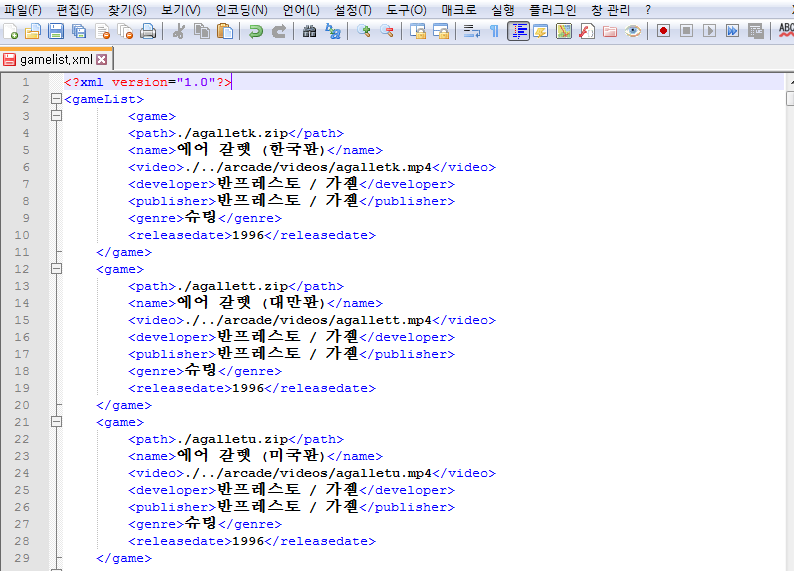Toggle the Indent Guide toolbar button

[x=518, y=31]
